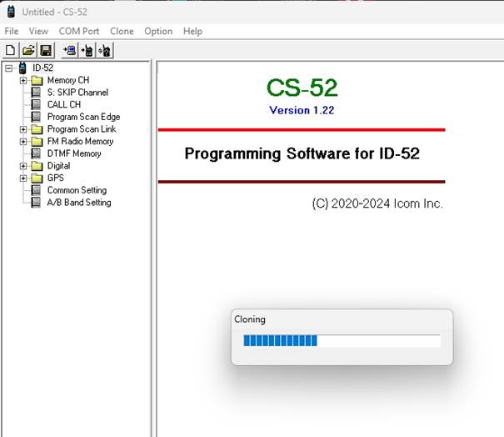Open the File menu
Image resolution: width=504 pixels, height=437 pixels.
(x=12, y=31)
